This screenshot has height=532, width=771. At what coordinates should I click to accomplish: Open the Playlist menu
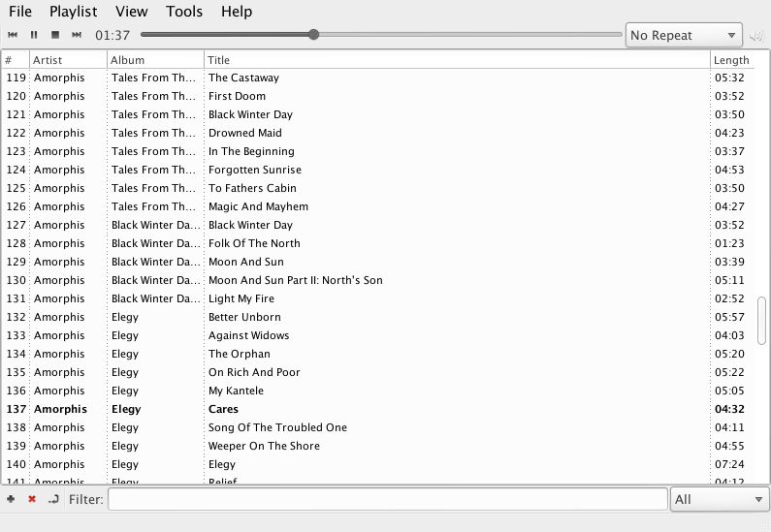[x=74, y=12]
